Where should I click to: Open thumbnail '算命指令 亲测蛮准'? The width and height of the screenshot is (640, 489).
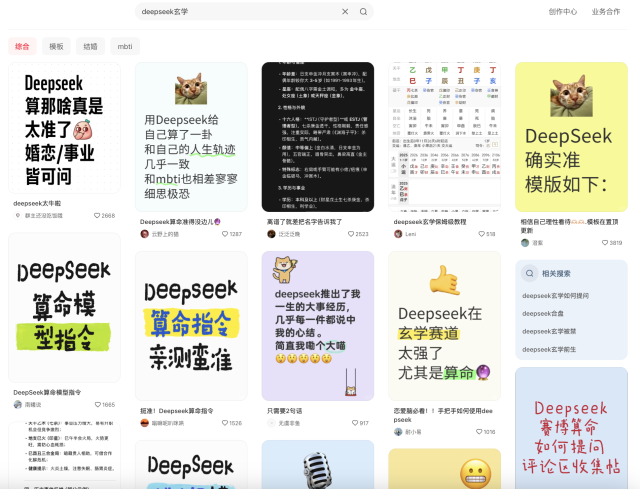coord(191,326)
